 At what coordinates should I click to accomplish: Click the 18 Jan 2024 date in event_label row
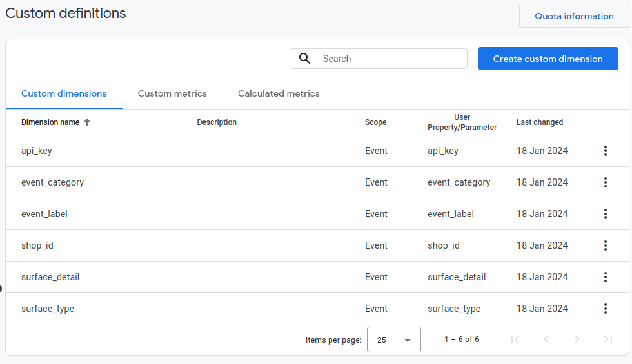542,214
